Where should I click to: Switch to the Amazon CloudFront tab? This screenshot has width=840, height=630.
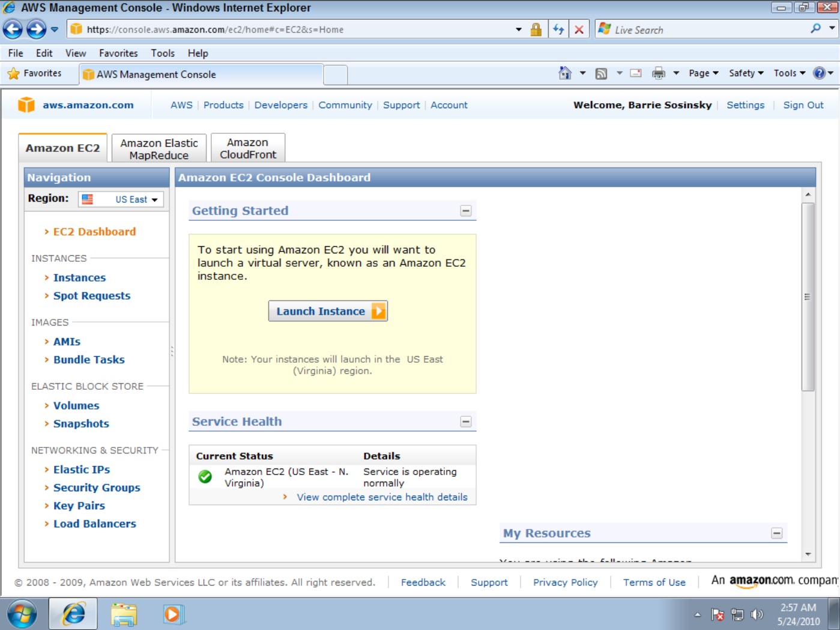pos(248,148)
